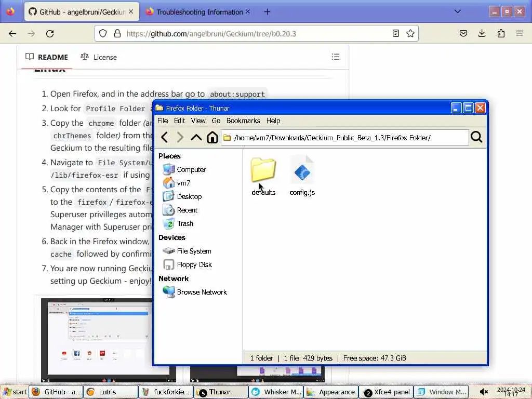Click Thunar path location bar
This screenshot has width=532, height=399.
click(x=345, y=138)
